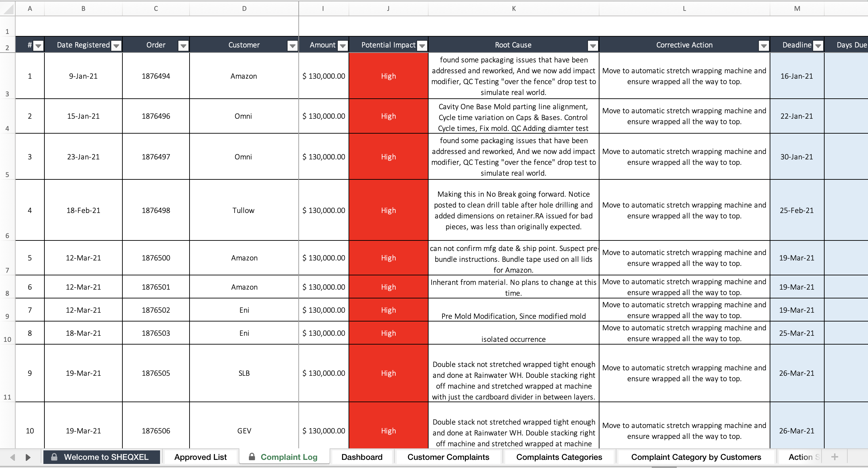This screenshot has height=468, width=868.
Task: Select the 'isolated occurrence' root cause cell
Action: (x=514, y=333)
